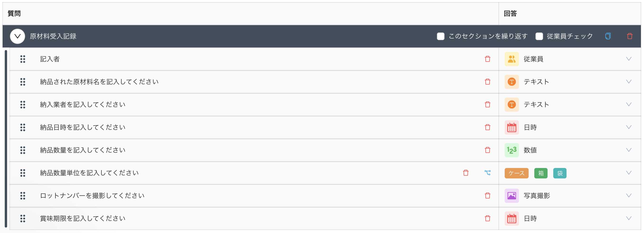The height and width of the screenshot is (233, 644).
Task: Click the teal 袋 option tag
Action: pyautogui.click(x=559, y=173)
